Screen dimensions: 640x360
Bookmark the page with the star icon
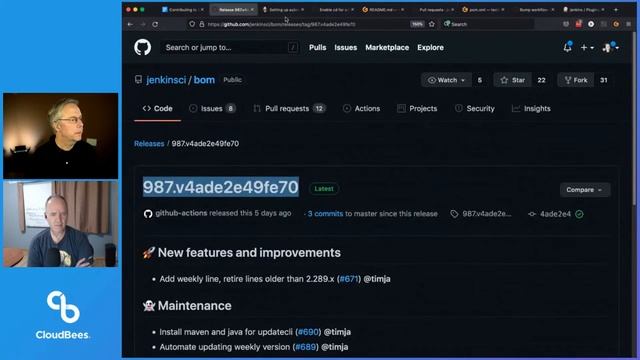(432, 24)
